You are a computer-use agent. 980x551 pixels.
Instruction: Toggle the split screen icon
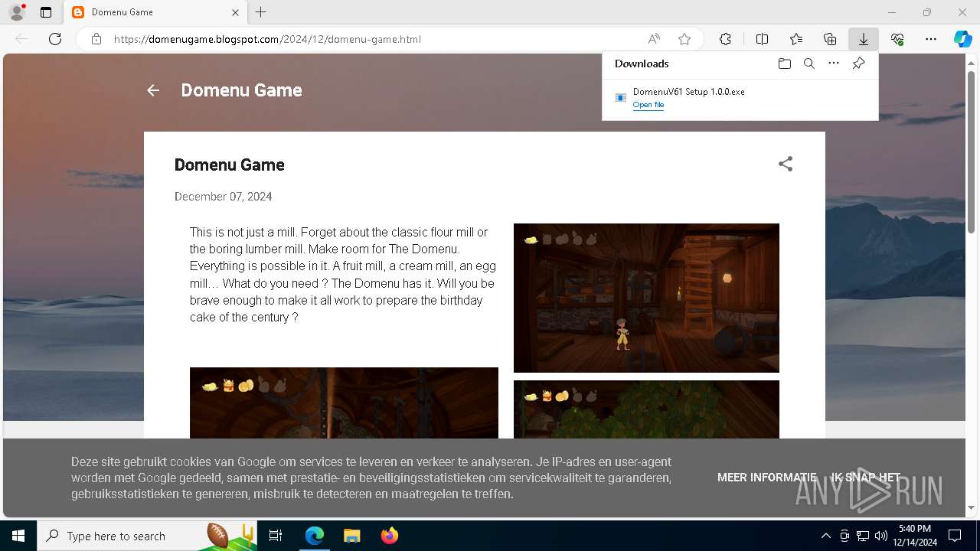[x=762, y=39]
